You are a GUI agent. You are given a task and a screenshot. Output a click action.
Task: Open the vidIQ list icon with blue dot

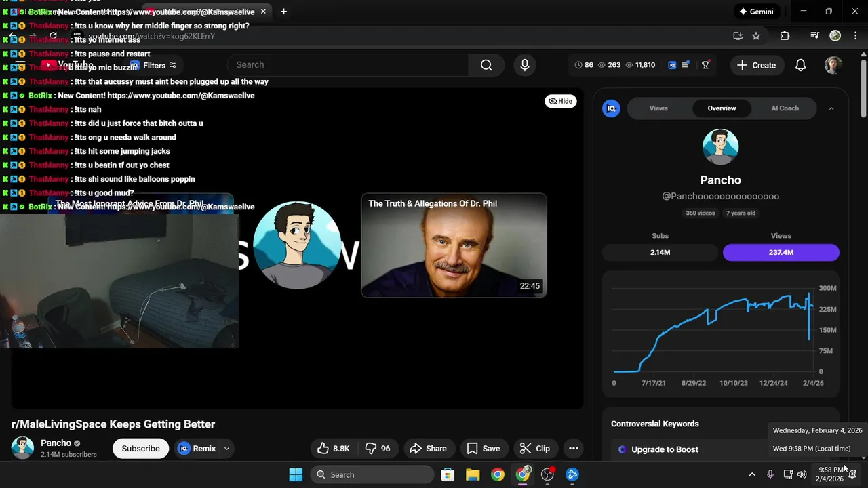pyautogui.click(x=686, y=65)
